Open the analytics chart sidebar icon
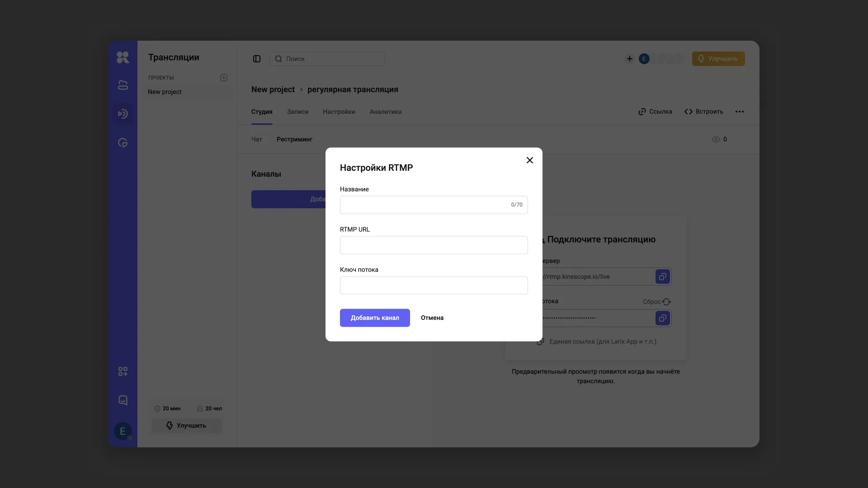Viewport: 868px width, 488px height. [123, 143]
